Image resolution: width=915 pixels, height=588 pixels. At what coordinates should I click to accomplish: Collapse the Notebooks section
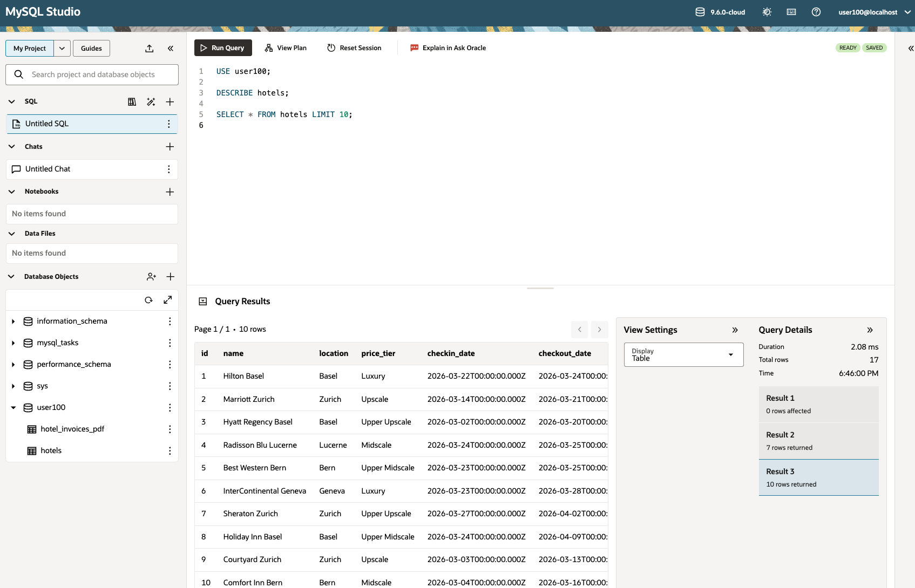(12, 192)
